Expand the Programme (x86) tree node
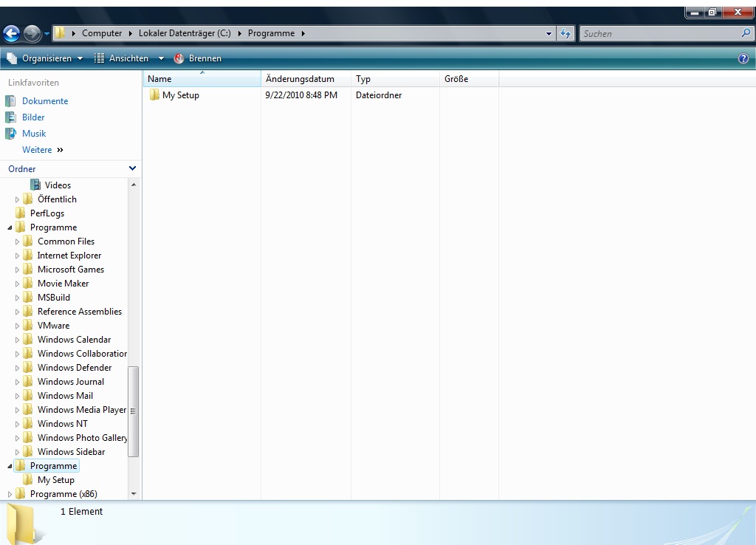The height and width of the screenshot is (545, 756). pyautogui.click(x=10, y=494)
